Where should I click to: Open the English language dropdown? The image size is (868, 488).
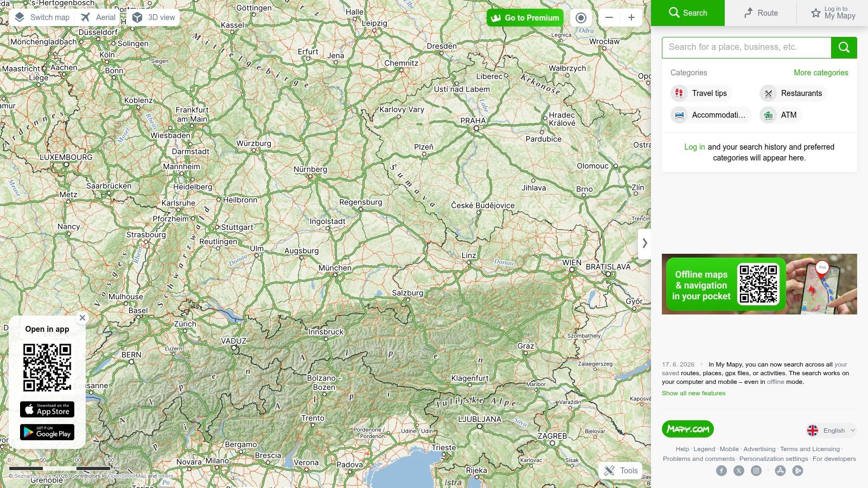831,431
